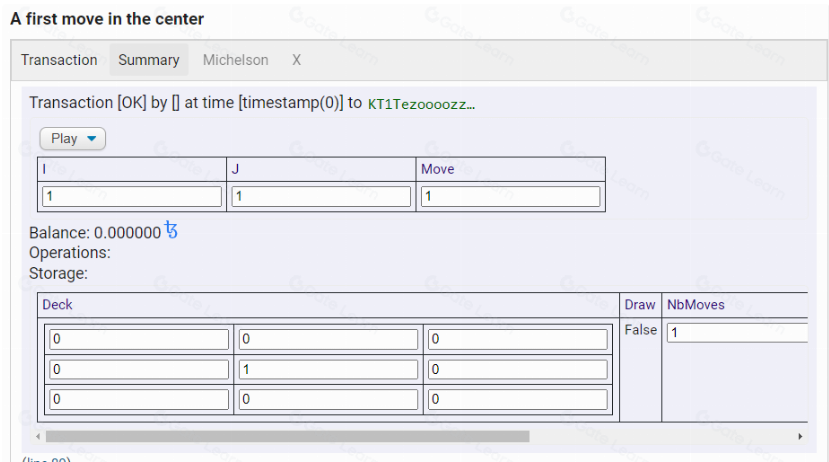Viewport: 829px width, 462px height.
Task: Open the KT1Tezooooozz contract address link
Action: point(421,103)
